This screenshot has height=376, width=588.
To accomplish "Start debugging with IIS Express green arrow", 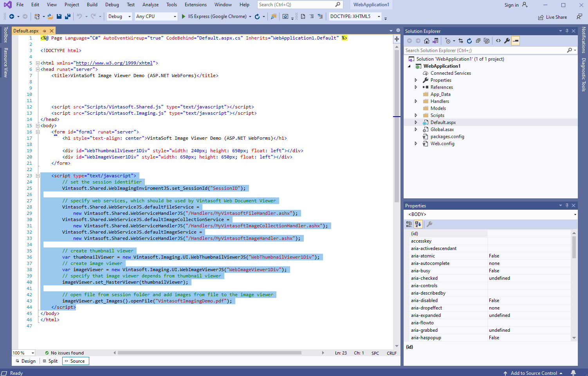I will pos(183,16).
